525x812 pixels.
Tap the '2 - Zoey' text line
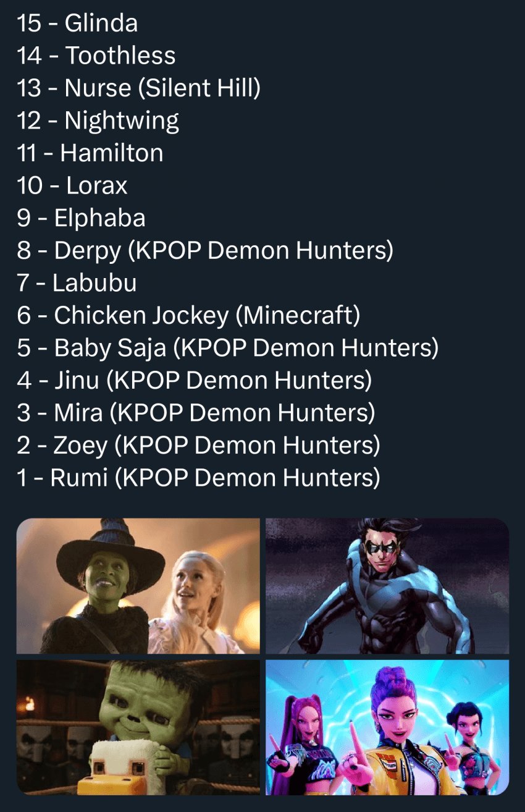click(x=198, y=445)
